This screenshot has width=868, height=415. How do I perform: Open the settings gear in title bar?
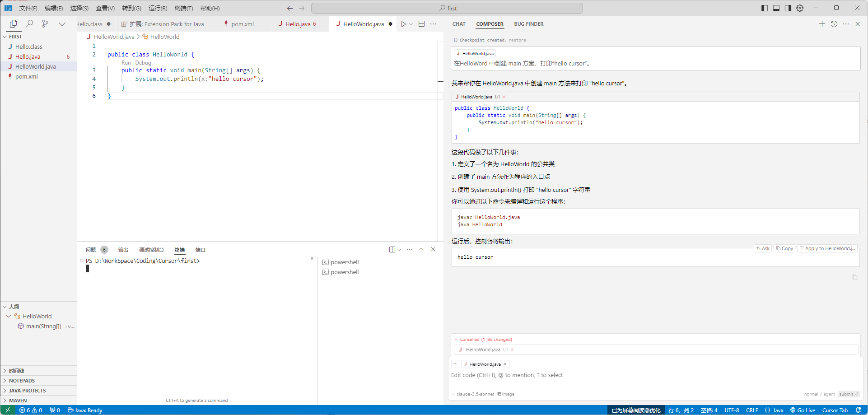click(800, 8)
